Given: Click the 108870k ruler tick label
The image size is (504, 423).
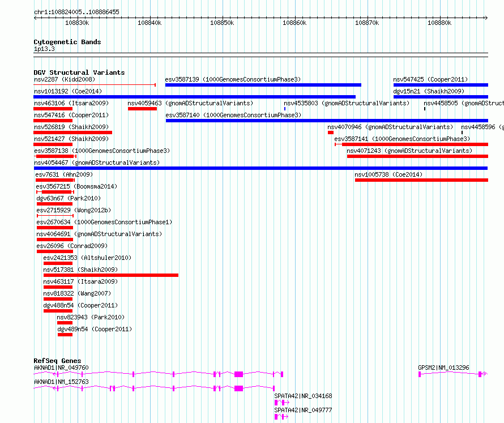Looking at the screenshot, I should click(x=367, y=23).
